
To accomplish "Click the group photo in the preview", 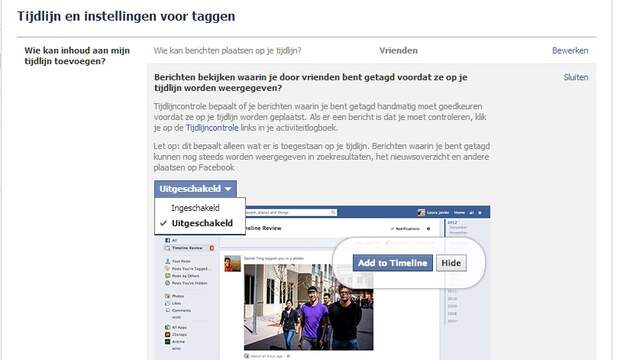I will coord(309,307).
